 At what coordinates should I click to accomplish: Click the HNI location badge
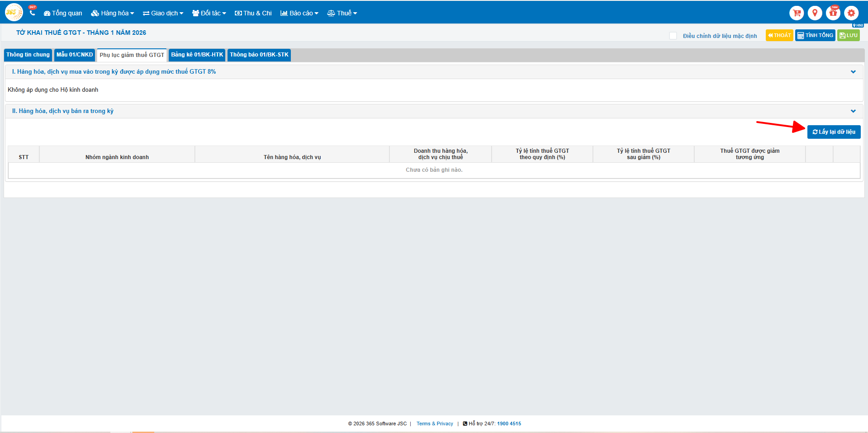point(858,25)
